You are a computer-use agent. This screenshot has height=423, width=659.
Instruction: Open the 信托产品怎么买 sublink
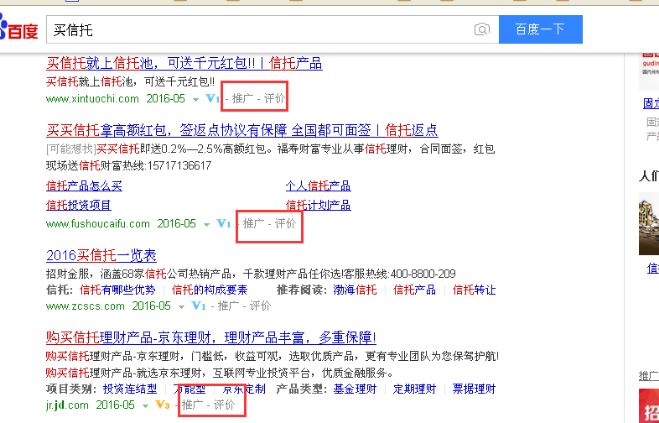coord(84,186)
